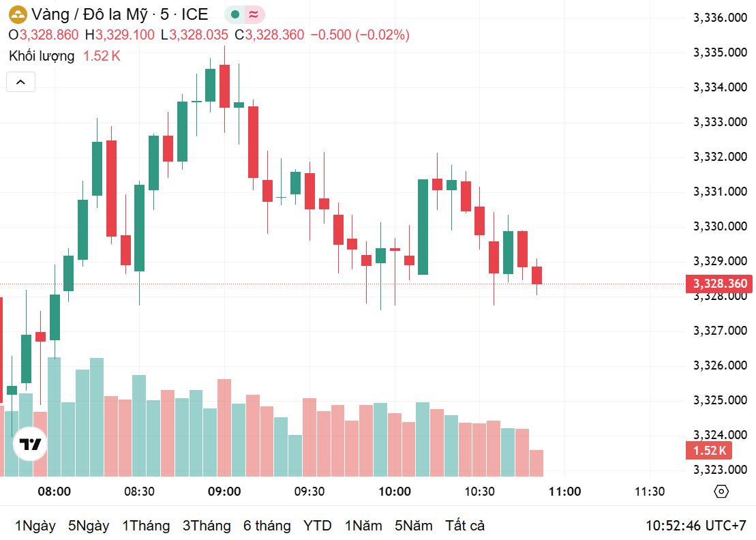Viewport: 756px width, 540px height.
Task: Collapse the indicator legend chevron
Action: coord(20,82)
